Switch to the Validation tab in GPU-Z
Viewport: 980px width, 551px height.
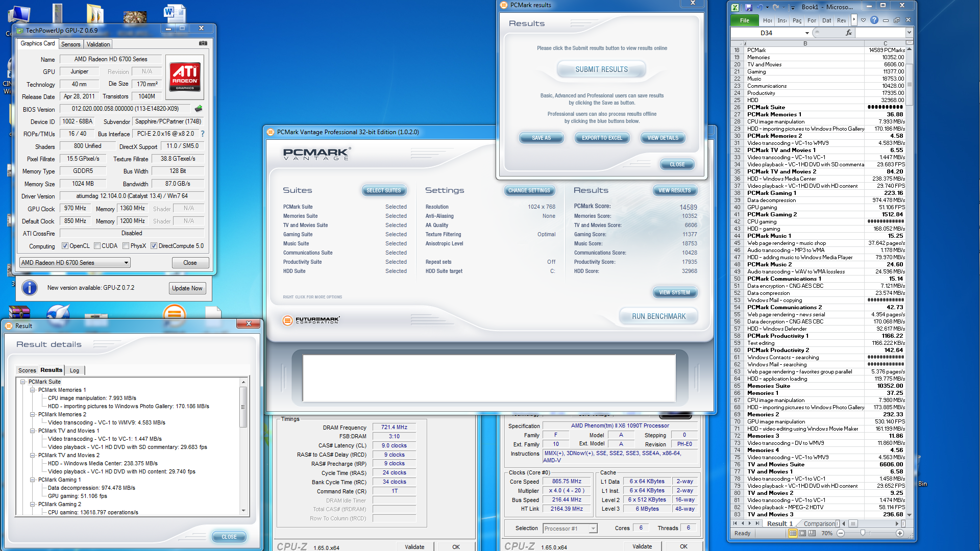98,44
